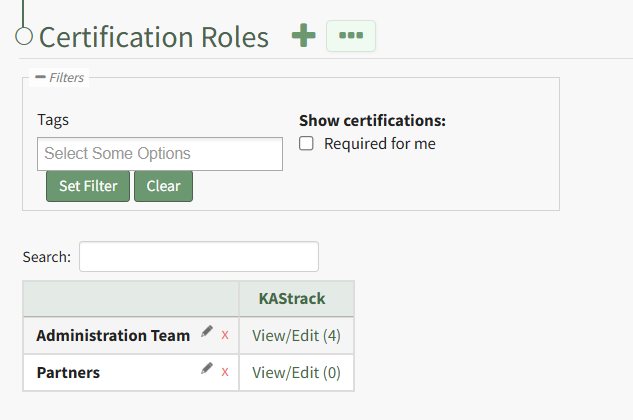The height and width of the screenshot is (420, 633).
Task: Click circle marker beside Certification Roles heading
Action: [25, 37]
